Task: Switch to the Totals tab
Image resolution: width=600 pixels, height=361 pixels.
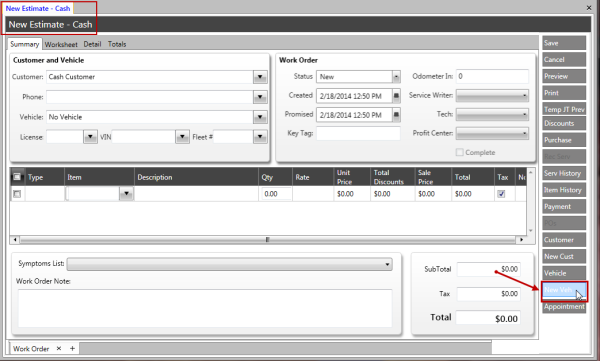Action: (117, 44)
